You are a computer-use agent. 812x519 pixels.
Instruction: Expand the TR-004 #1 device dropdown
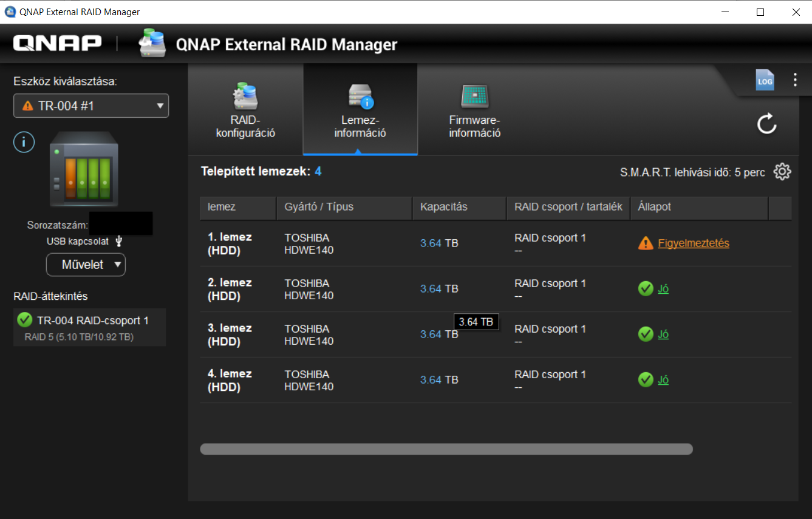[x=91, y=106]
